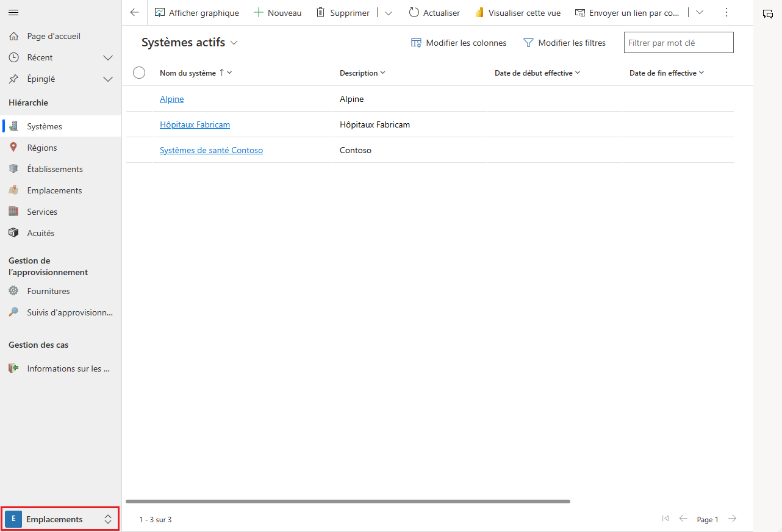Open dropdown arrow next to Supprimer

[389, 13]
